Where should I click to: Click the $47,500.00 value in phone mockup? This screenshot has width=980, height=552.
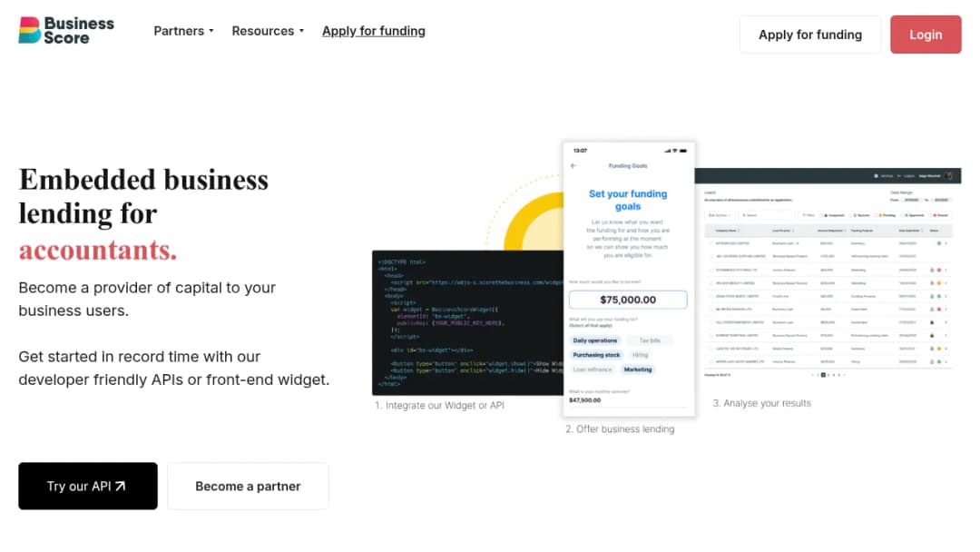(585, 400)
